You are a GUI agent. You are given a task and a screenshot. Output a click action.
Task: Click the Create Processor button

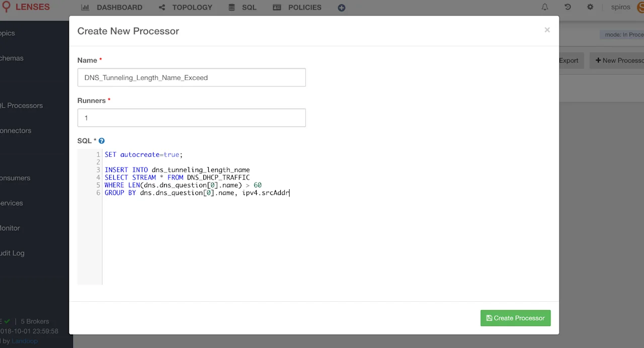tap(515, 318)
